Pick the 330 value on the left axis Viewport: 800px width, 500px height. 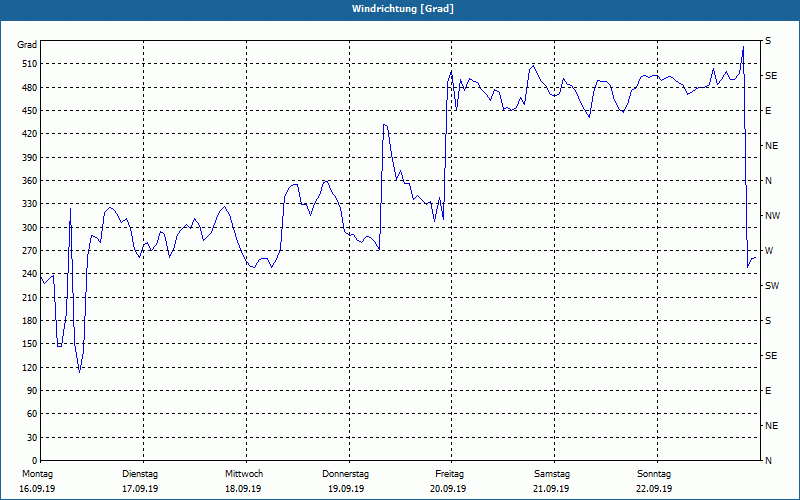[29, 204]
